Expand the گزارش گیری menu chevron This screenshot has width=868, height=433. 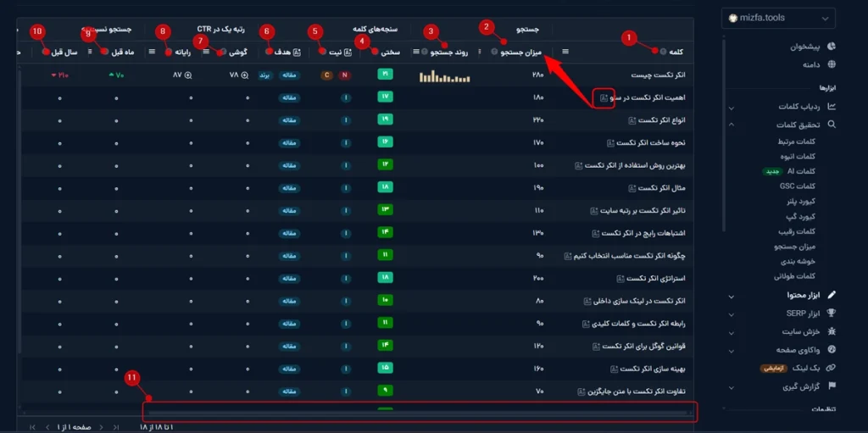(x=732, y=387)
